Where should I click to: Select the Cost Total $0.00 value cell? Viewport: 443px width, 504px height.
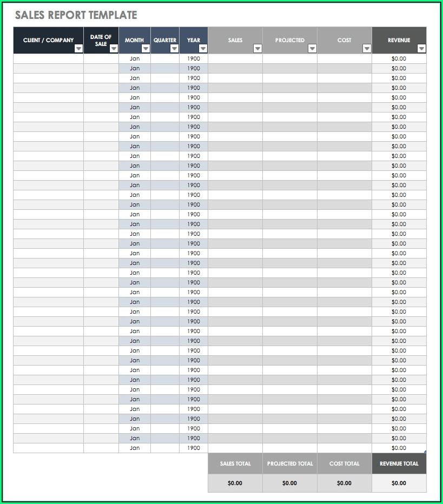point(345,483)
